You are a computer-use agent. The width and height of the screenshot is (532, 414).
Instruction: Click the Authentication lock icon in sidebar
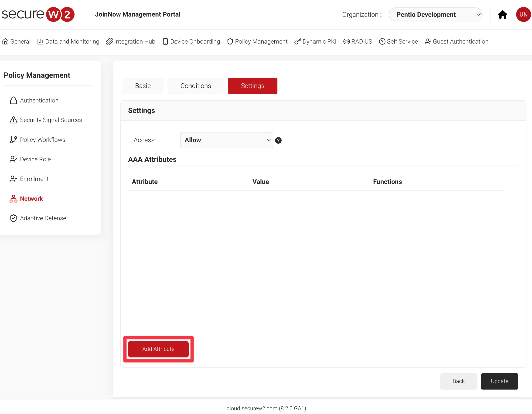coord(14,100)
